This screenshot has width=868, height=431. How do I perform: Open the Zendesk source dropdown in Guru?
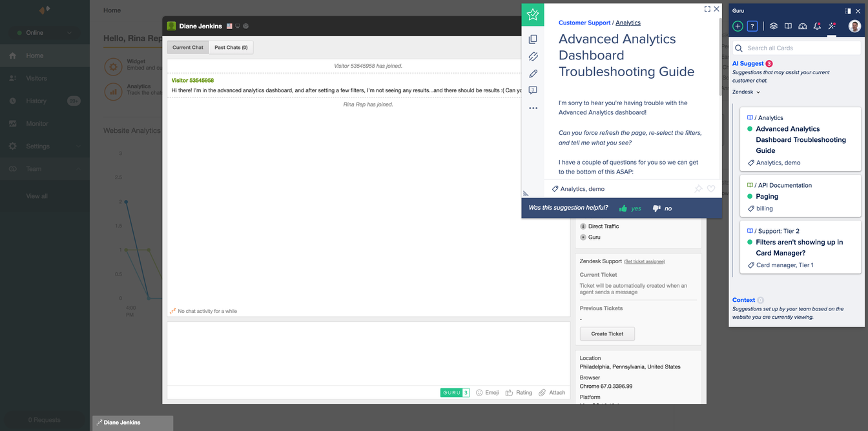click(x=746, y=92)
